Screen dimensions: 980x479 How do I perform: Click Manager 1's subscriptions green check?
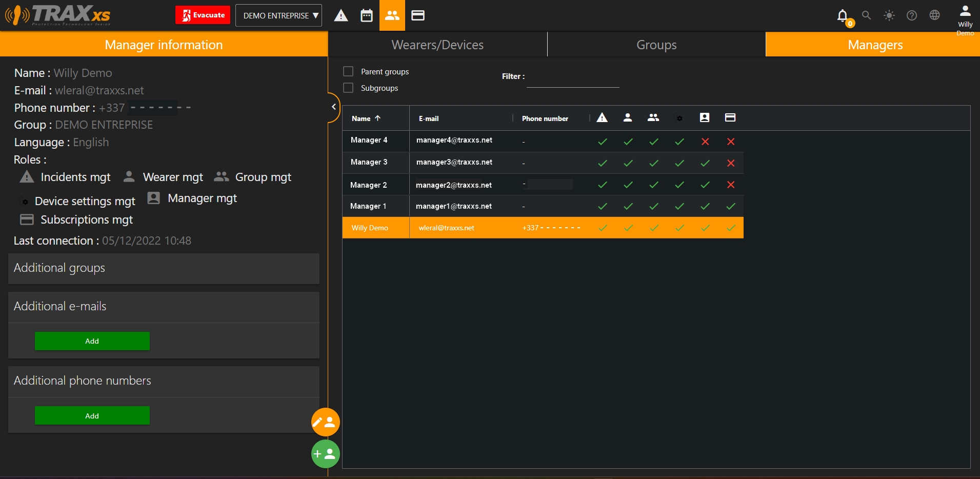click(731, 206)
